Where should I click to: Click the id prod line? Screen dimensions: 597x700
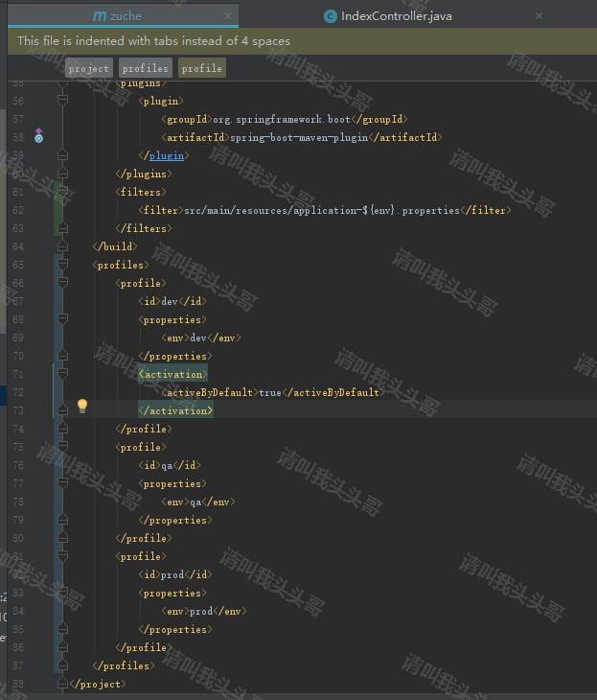point(175,574)
